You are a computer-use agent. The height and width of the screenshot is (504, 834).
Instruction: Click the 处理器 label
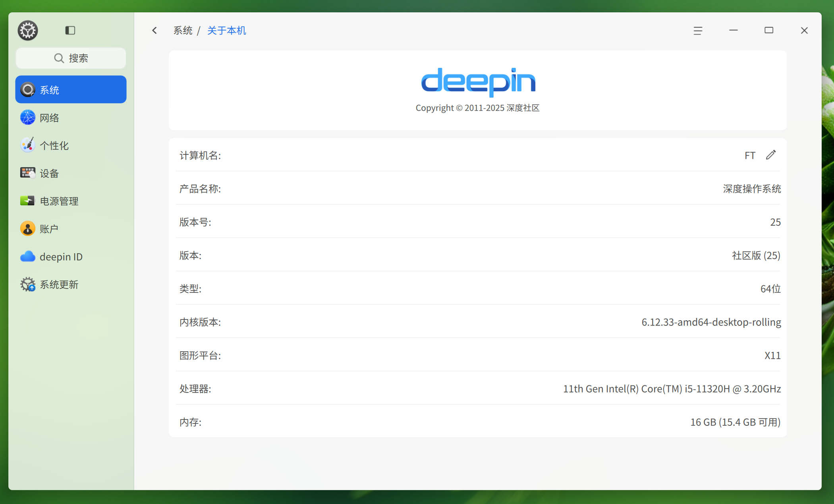click(195, 389)
